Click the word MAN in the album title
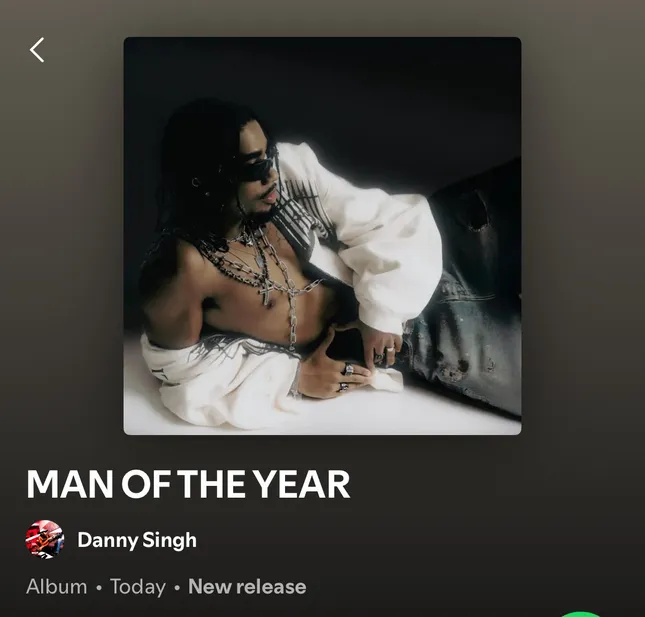The image size is (645, 617). (70, 485)
